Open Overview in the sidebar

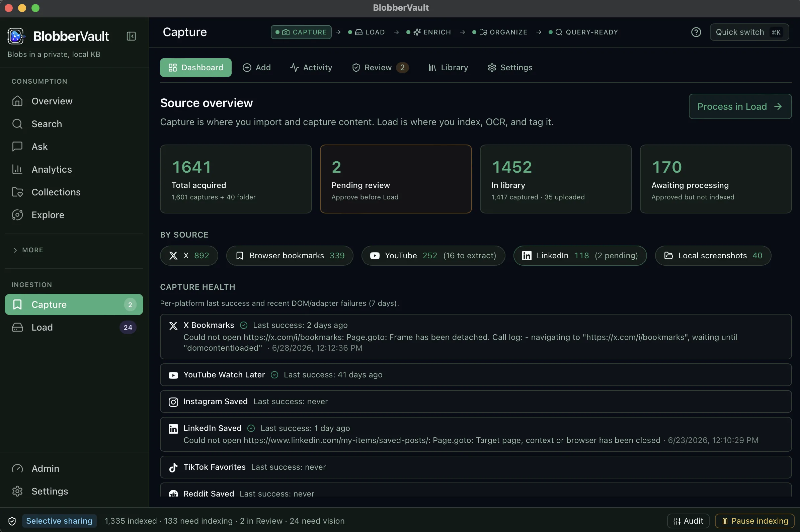(x=74, y=101)
